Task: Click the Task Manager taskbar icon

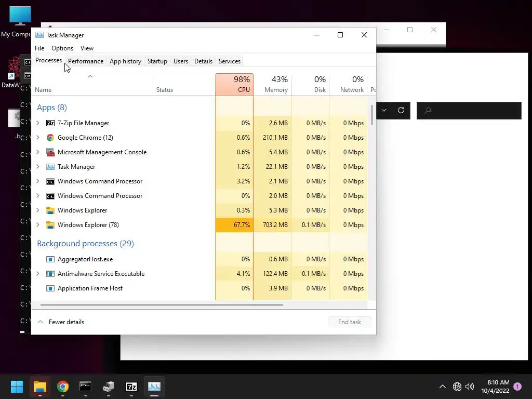Action: (154, 387)
